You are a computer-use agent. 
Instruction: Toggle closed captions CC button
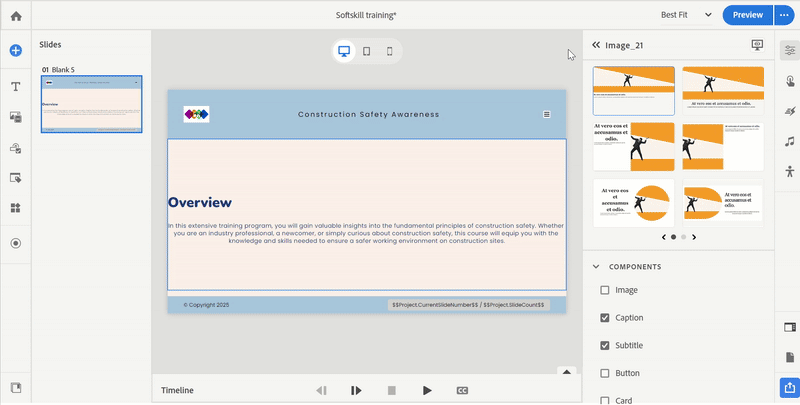click(x=462, y=390)
